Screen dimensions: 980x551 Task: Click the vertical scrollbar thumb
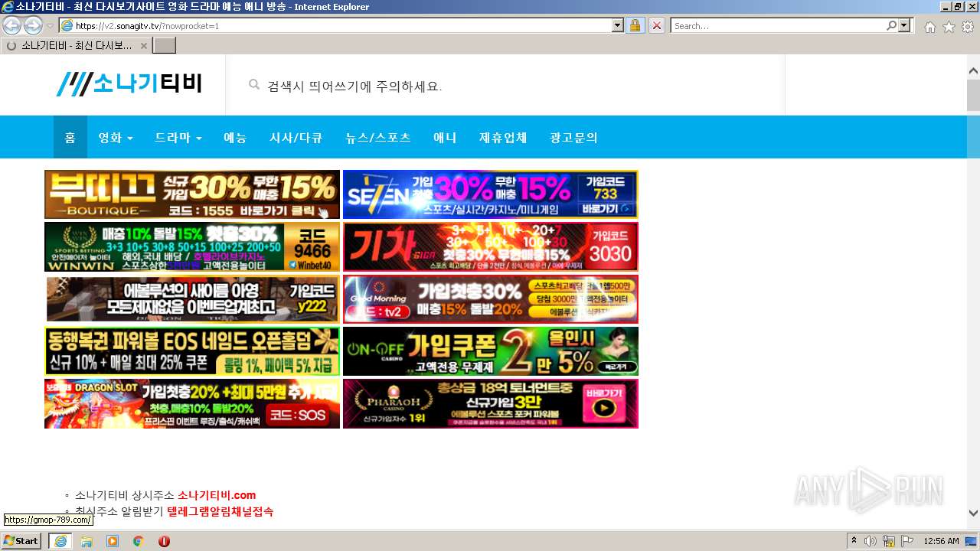973,95
